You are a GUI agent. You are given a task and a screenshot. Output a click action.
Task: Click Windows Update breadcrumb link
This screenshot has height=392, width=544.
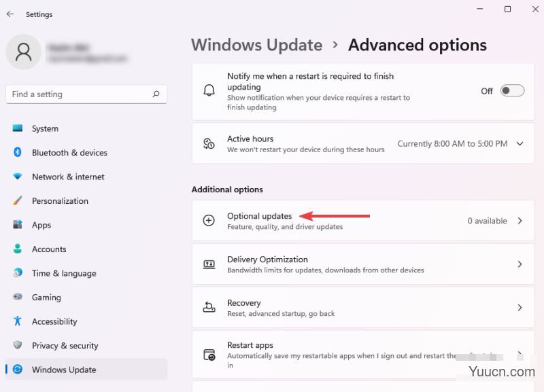point(257,45)
